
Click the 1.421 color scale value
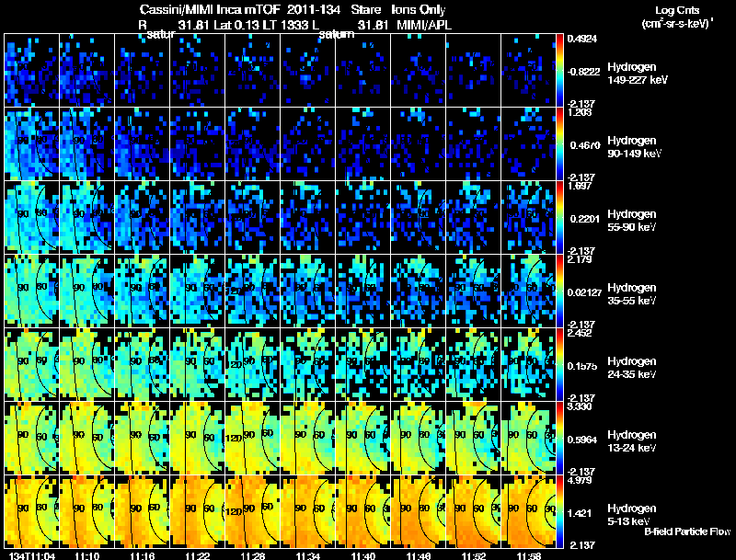pos(580,513)
